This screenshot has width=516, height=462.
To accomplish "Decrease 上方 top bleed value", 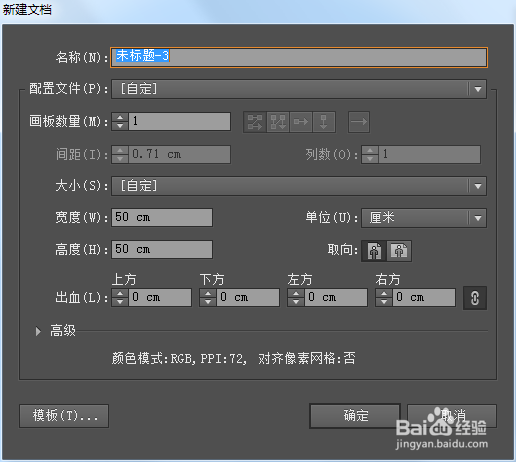I will click(120, 302).
